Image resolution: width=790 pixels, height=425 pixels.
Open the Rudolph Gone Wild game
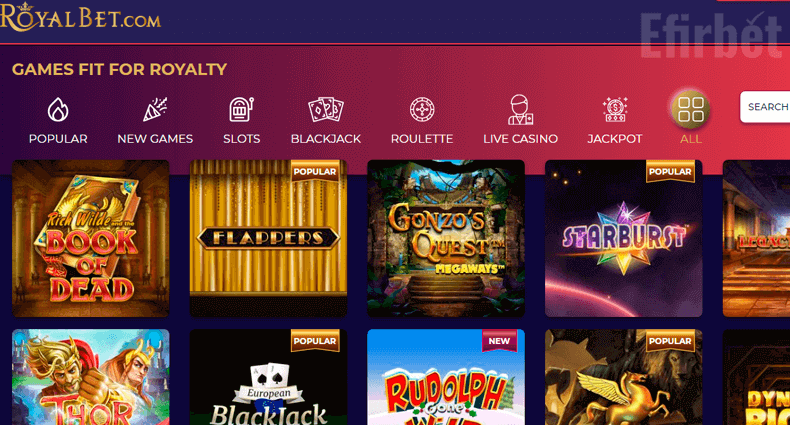446,377
